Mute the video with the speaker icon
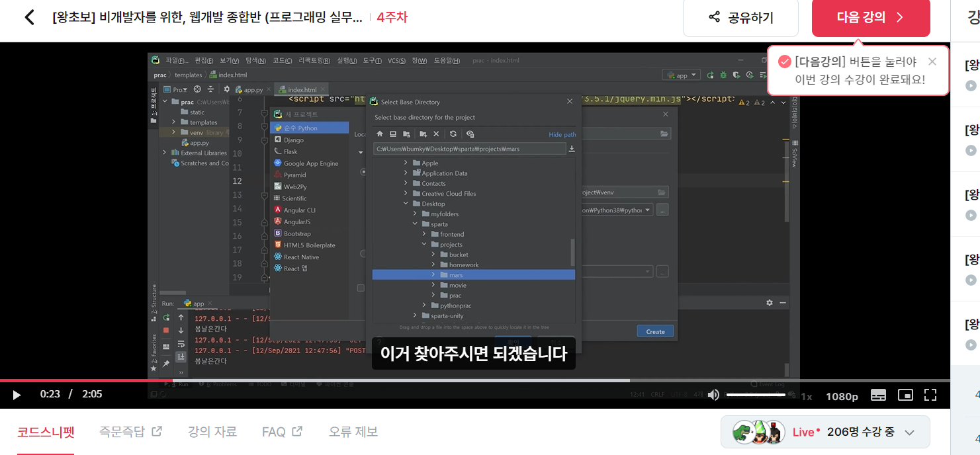Screen dimensions: 980x455 [713, 395]
